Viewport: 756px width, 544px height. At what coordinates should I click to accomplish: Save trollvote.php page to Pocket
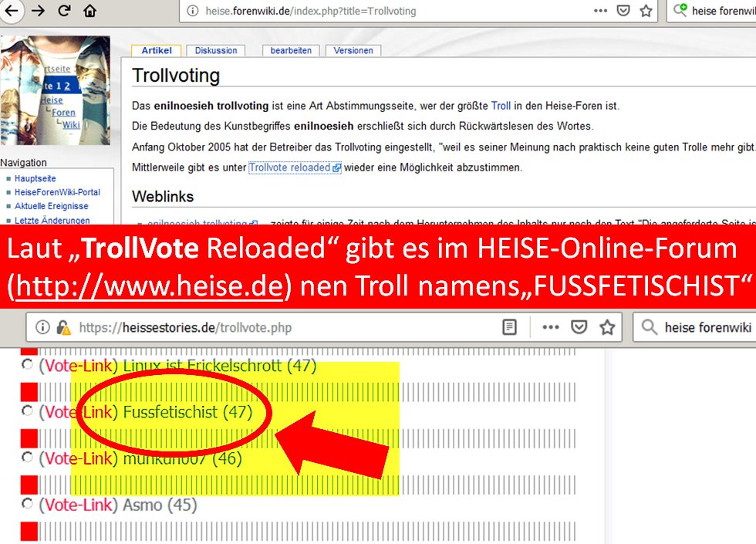pyautogui.click(x=579, y=327)
